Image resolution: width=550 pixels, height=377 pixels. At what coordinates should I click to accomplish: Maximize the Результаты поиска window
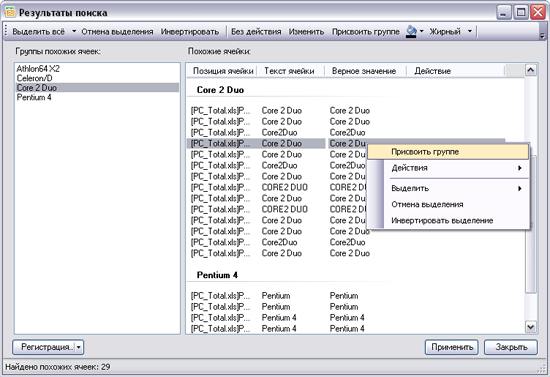521,13
